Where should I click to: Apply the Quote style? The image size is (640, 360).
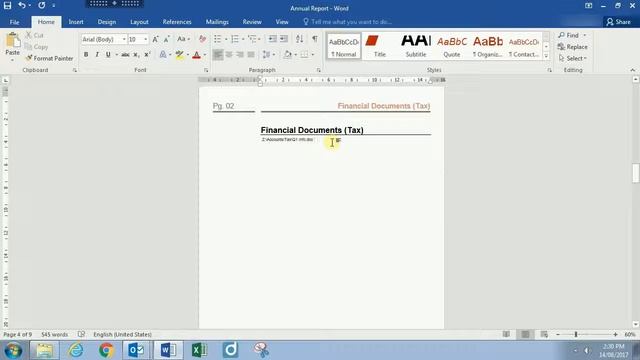point(451,46)
